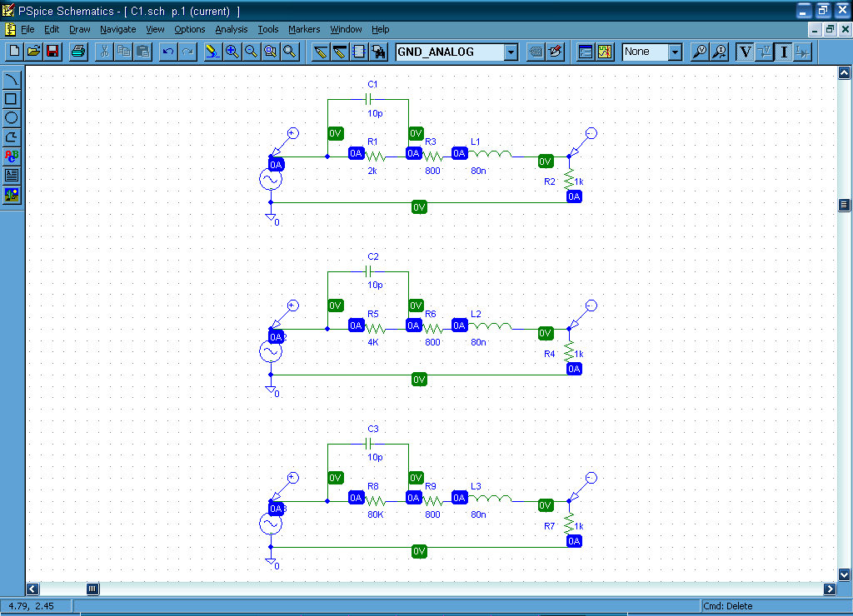Zoom to selected area icon

point(271,52)
